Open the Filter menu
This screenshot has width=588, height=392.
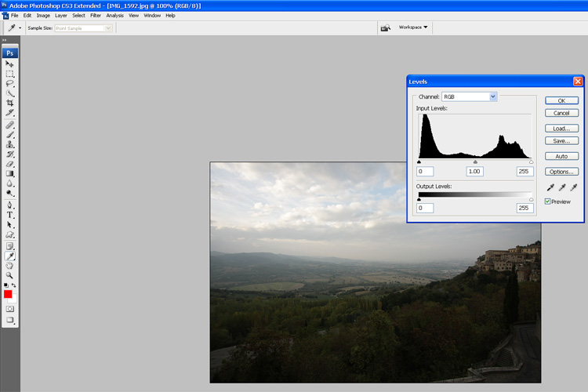pyautogui.click(x=96, y=16)
